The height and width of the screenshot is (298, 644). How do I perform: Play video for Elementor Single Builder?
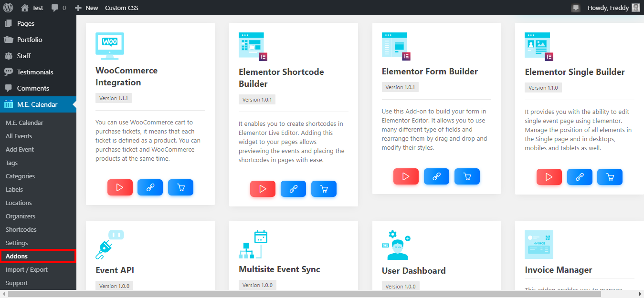(549, 177)
